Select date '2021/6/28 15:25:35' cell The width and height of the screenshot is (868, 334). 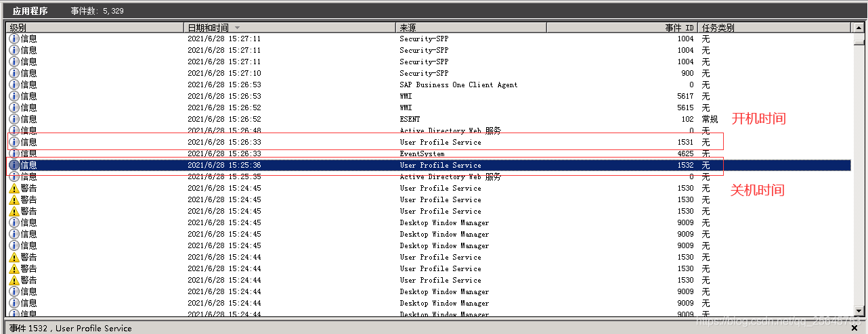224,176
